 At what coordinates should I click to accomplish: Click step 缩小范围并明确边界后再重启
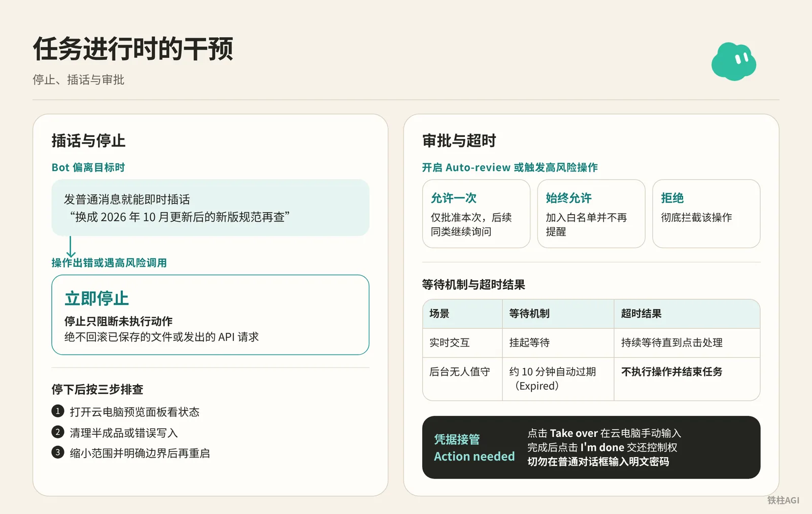point(140,453)
